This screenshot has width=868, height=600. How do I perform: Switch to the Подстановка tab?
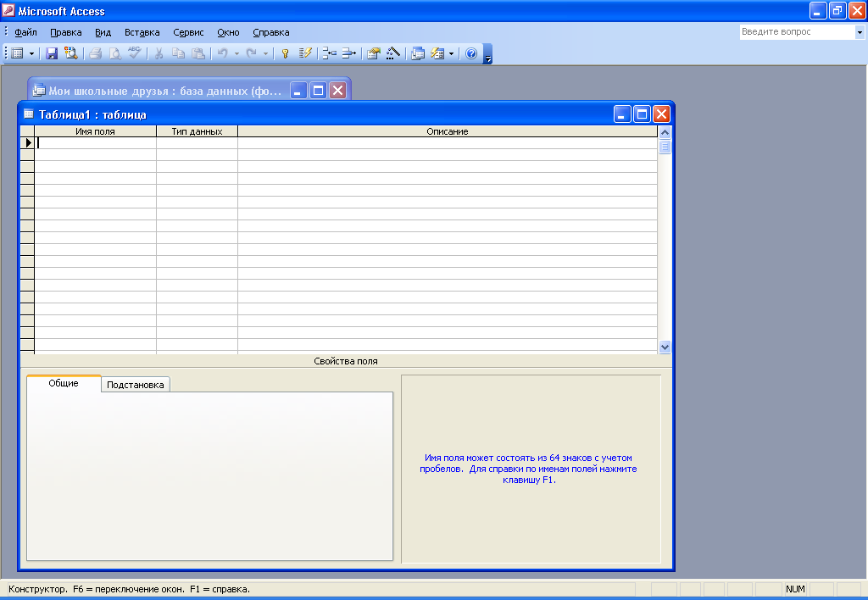click(x=135, y=385)
